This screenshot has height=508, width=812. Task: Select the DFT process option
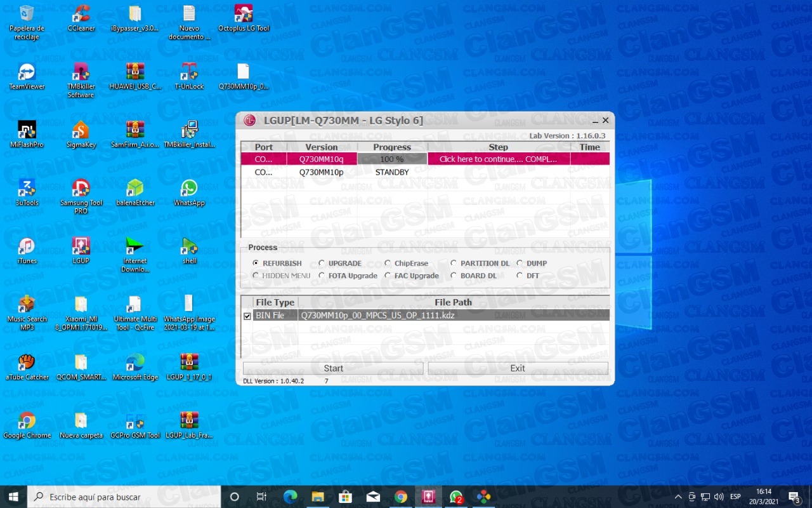coord(528,276)
